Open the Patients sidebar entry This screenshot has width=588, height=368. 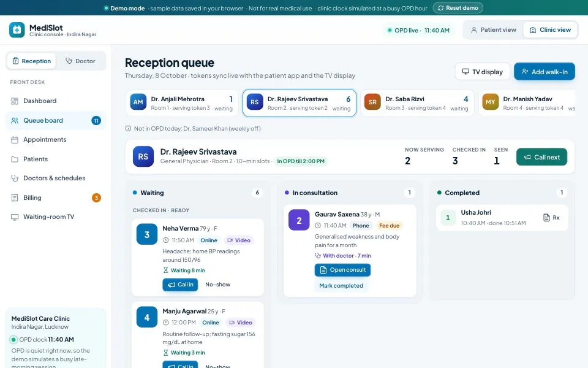56,159
